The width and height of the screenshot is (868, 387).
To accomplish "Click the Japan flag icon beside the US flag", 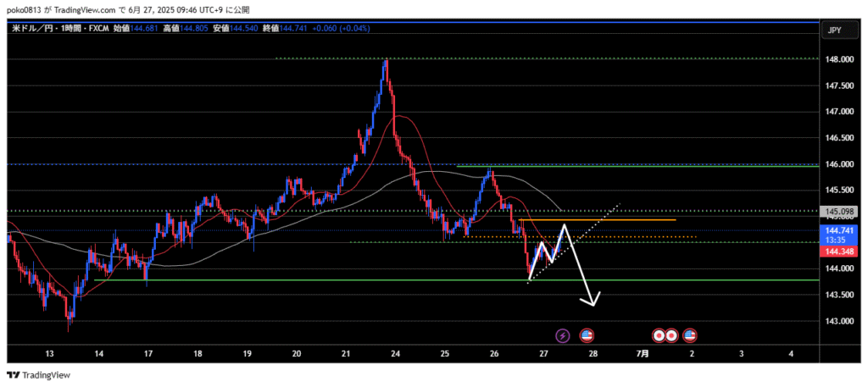I will [671, 336].
